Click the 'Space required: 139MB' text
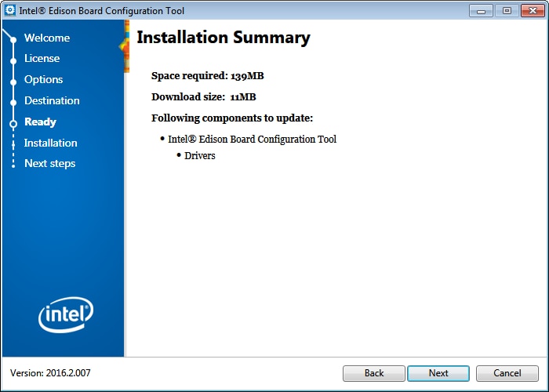Screen dimensions: 549x392 tap(208, 76)
